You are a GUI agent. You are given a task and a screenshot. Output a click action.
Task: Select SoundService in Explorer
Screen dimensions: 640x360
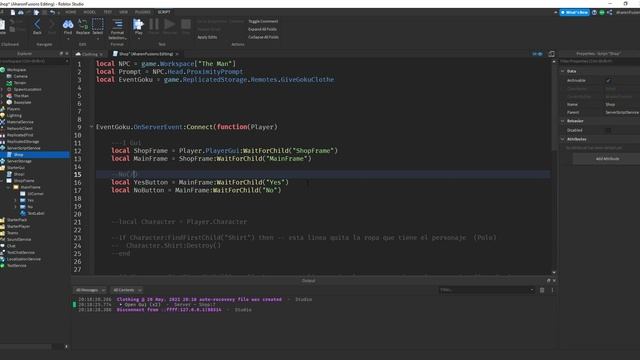pyautogui.click(x=19, y=240)
